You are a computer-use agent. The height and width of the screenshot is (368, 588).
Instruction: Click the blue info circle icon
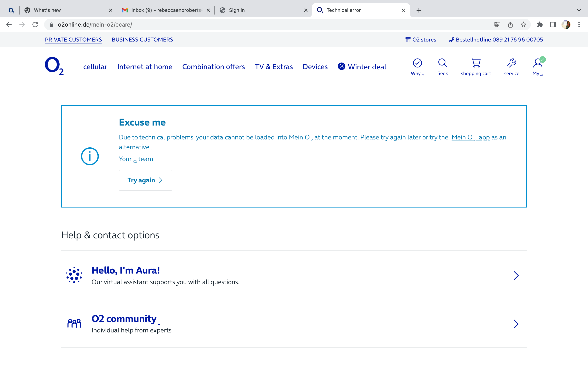tap(90, 156)
